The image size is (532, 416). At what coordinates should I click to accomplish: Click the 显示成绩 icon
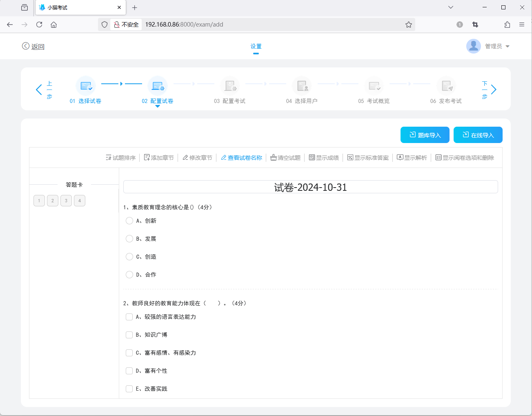(x=312, y=157)
